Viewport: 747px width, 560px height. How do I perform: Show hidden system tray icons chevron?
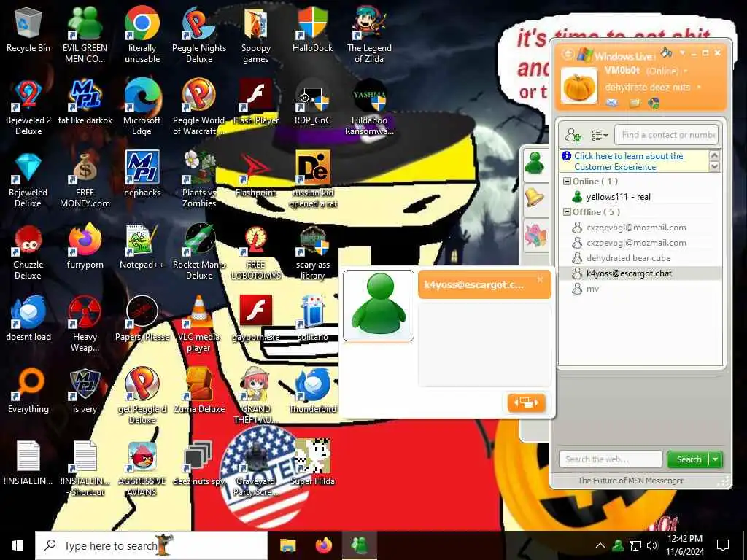point(600,545)
